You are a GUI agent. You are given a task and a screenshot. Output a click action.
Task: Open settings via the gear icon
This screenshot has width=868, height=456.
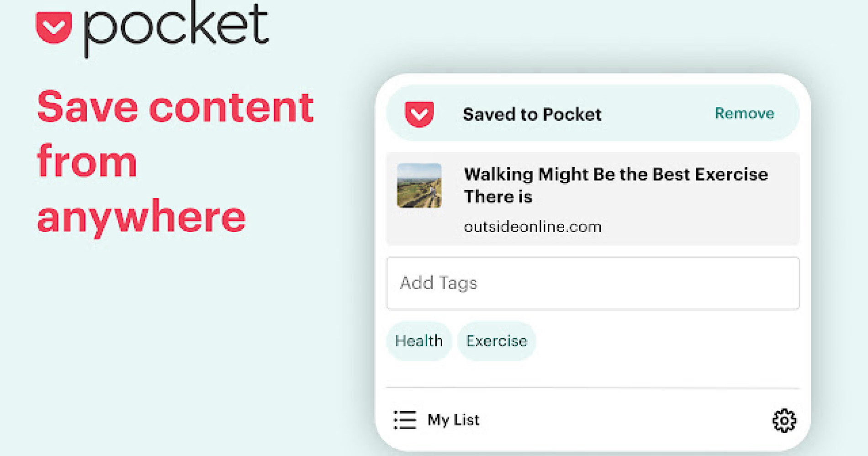(784, 420)
